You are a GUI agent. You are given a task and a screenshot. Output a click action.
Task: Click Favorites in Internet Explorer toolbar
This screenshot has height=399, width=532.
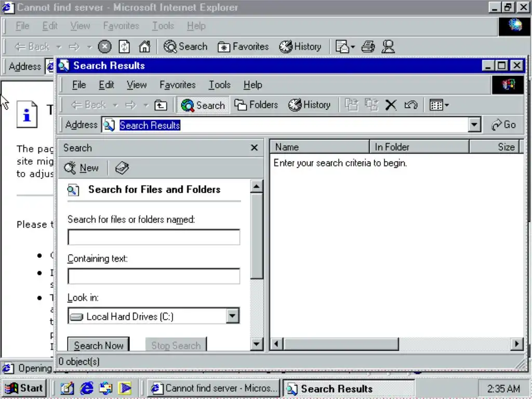pos(243,46)
